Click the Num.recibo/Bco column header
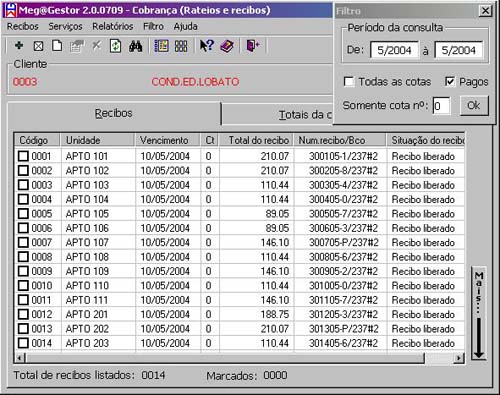500x395 pixels. (340, 140)
